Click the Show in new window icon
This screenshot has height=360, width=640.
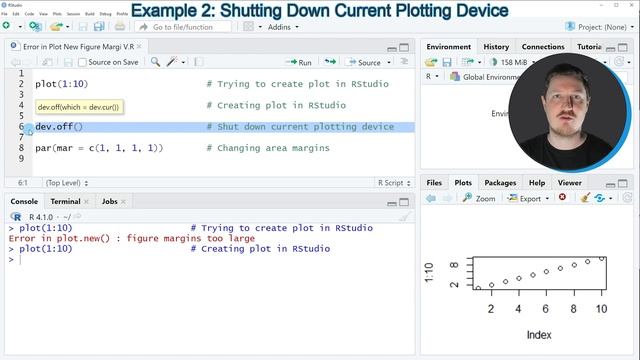click(47, 62)
